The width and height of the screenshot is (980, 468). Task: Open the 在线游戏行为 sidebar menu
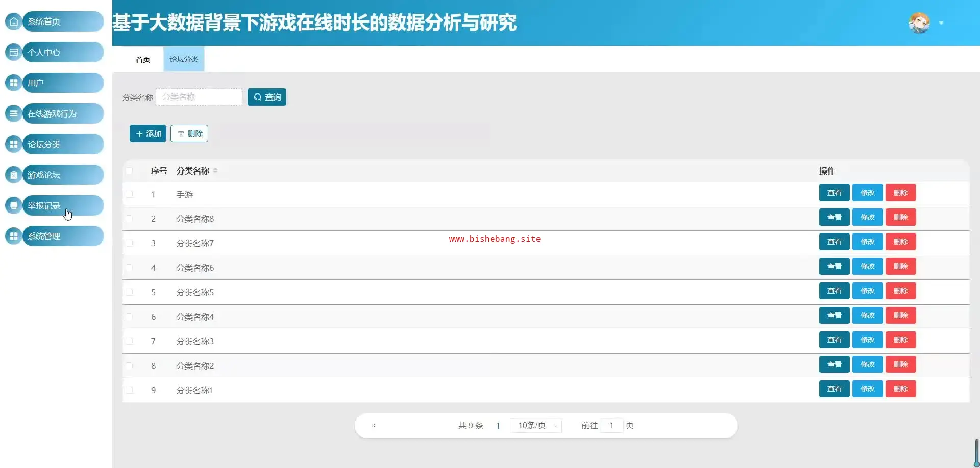pos(63,113)
